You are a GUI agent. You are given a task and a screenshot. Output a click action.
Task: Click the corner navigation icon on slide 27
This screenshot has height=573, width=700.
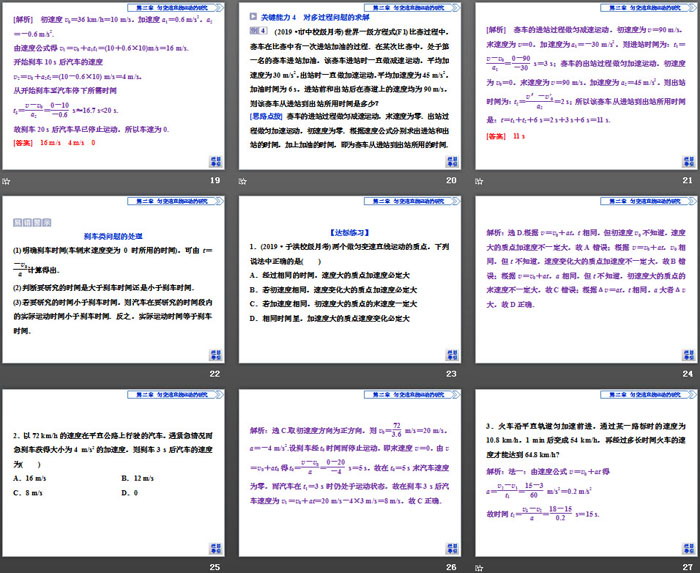tap(688, 548)
